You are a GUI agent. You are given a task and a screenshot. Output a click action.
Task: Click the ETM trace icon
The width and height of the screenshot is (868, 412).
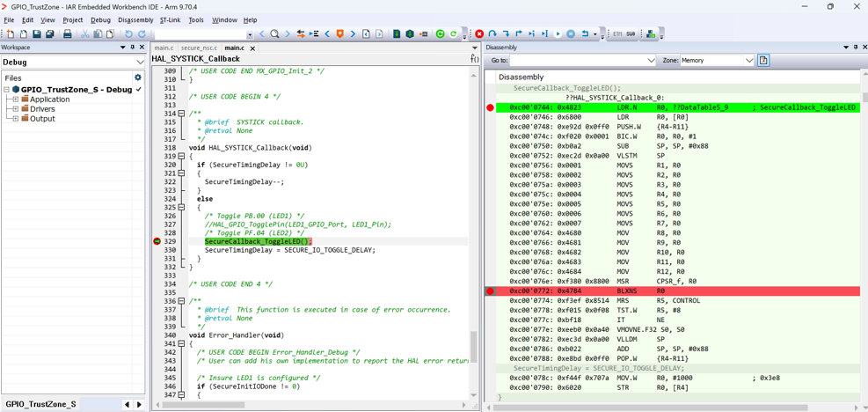[617, 33]
